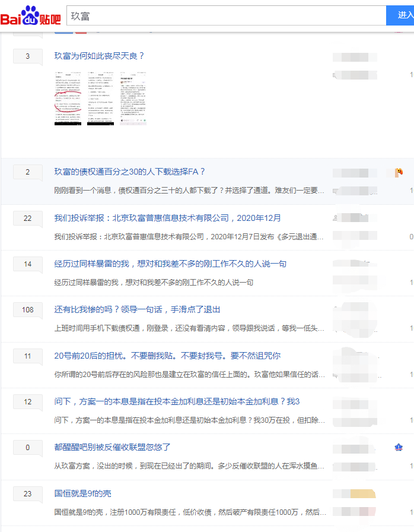Click summary text 上班时间用手机下载债权通
The height and width of the screenshot is (532, 414).
[x=189, y=328]
